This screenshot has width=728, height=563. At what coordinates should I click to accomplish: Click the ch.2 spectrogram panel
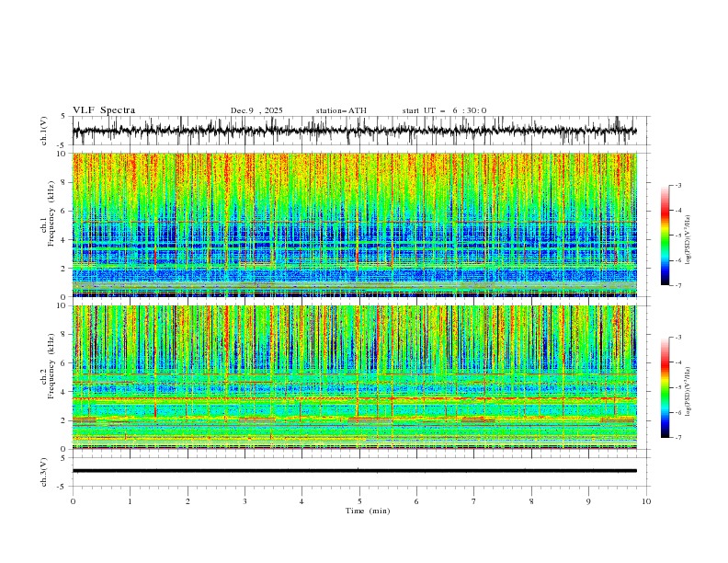tap(354, 377)
